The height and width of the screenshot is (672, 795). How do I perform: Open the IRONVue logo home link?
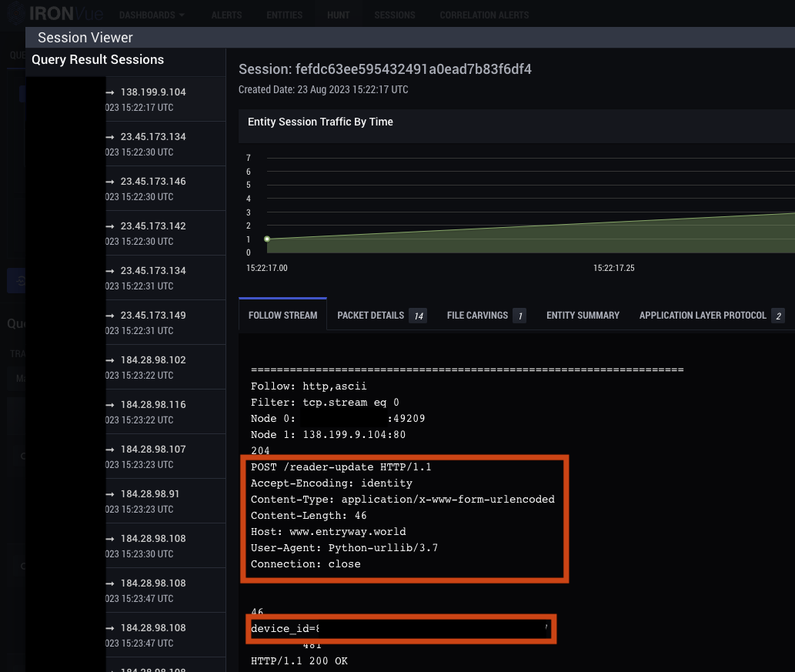(55, 14)
